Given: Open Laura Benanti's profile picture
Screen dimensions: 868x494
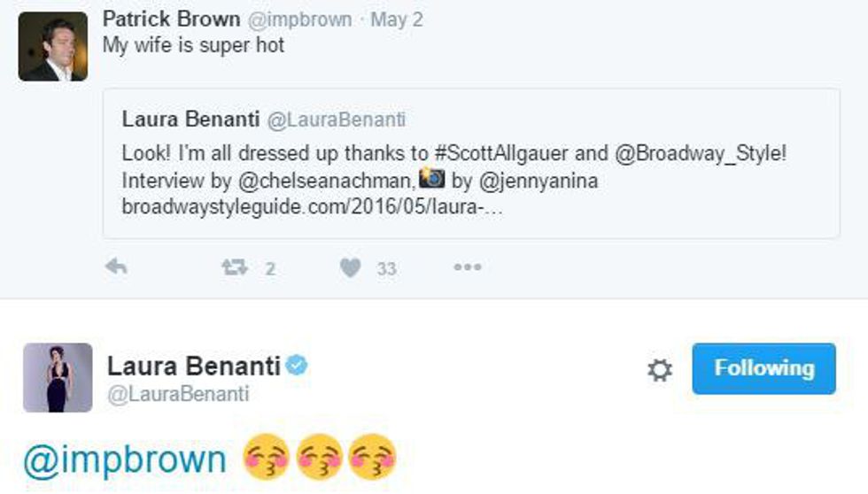Looking at the screenshot, I should (x=58, y=378).
